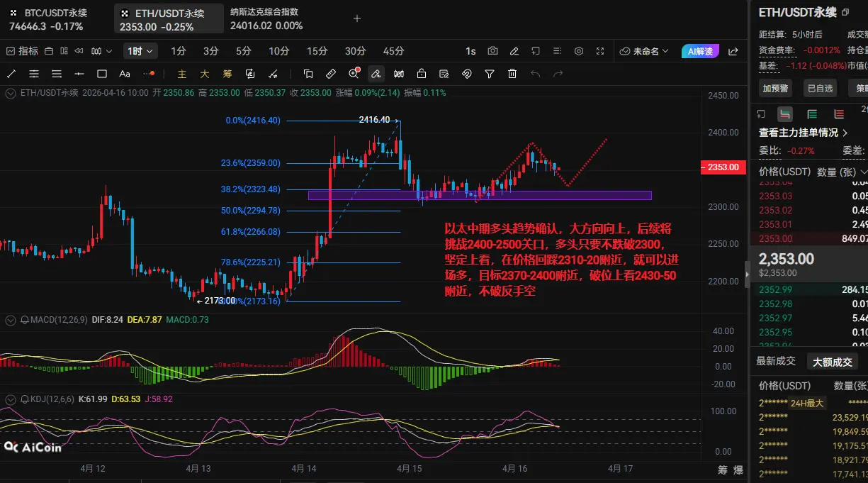868x483 pixels.
Task: Switch to the 3分 timeframe
Action: point(211,51)
